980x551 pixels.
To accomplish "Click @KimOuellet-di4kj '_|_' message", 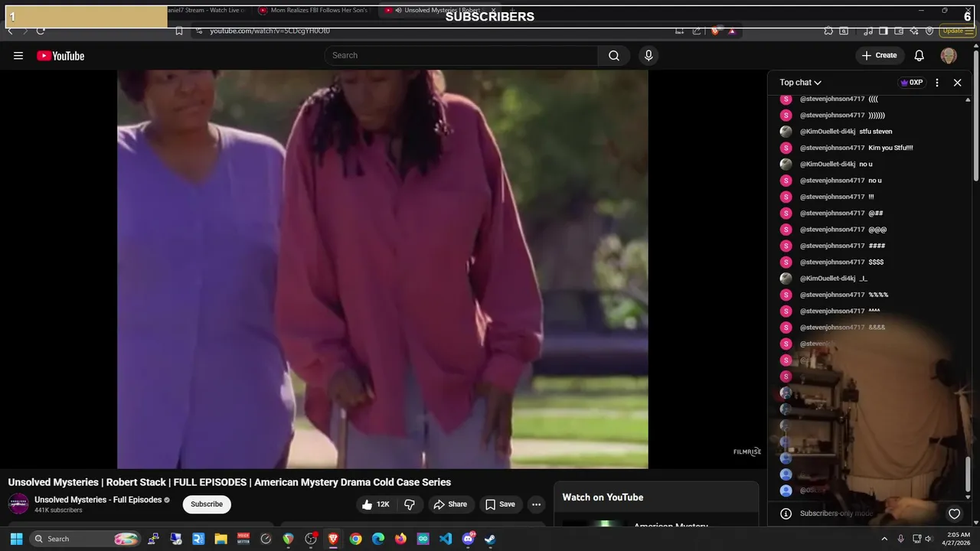I will coord(863,279).
